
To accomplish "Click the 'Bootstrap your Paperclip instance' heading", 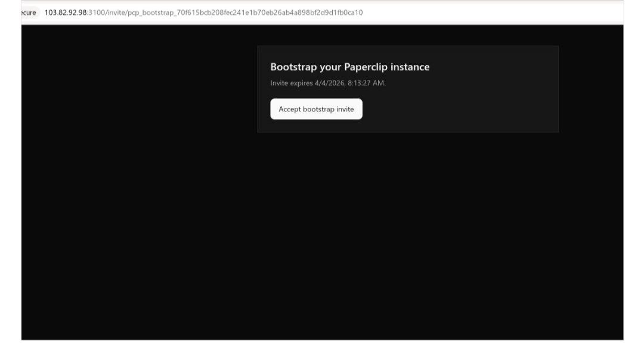I will tap(350, 67).
